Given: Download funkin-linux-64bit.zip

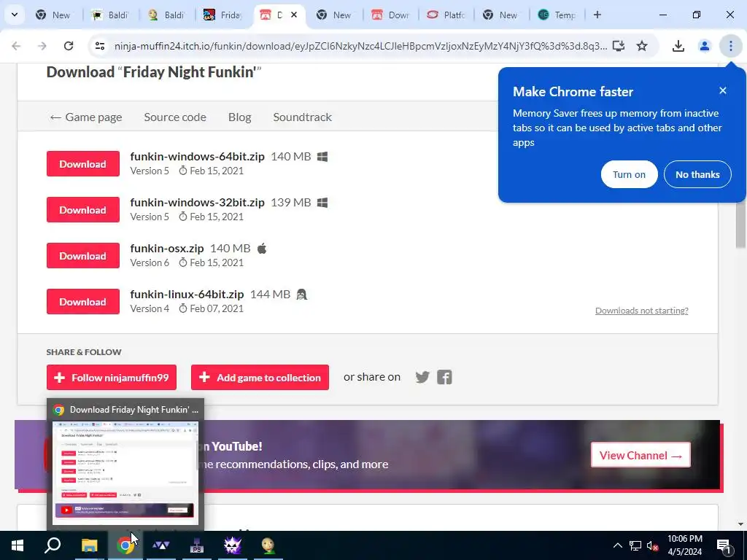Looking at the screenshot, I should [x=83, y=301].
